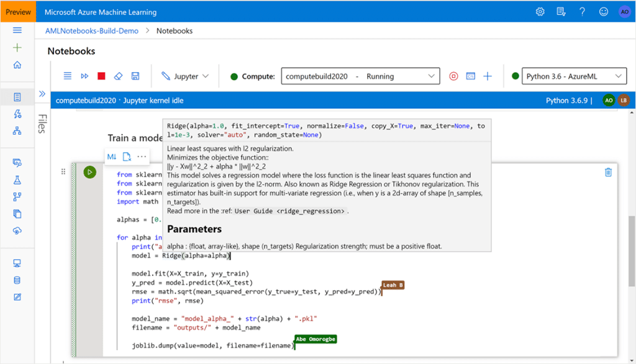This screenshot has width=636, height=364.
Task: Grab the cell drag handle dots
Action: coord(63,171)
